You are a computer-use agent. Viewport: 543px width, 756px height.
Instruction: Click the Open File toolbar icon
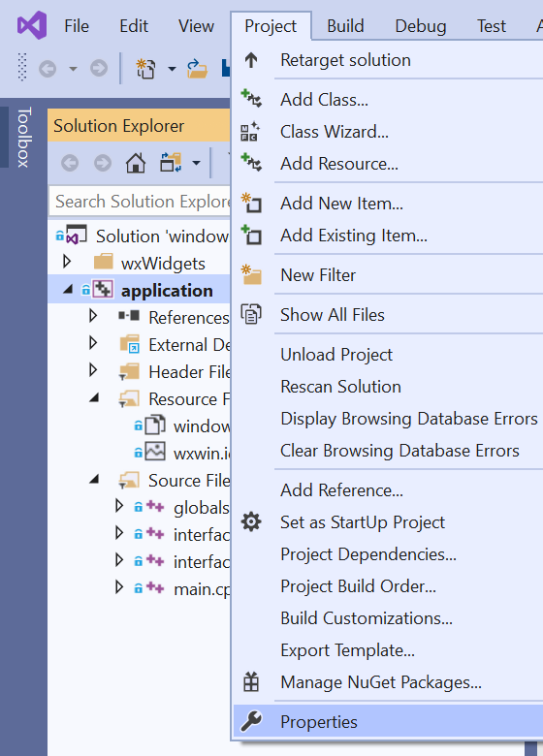tap(197, 69)
